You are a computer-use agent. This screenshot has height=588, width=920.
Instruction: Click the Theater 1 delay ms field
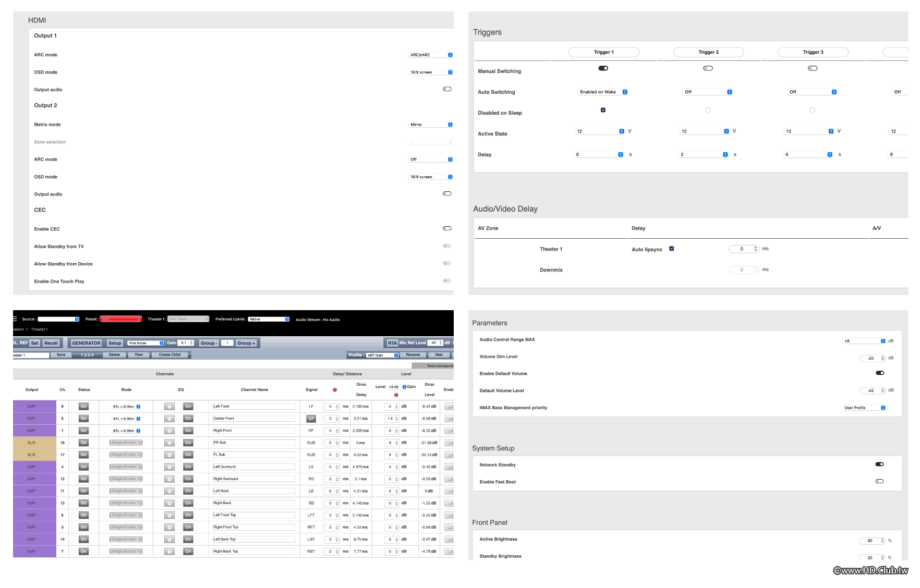coord(744,249)
